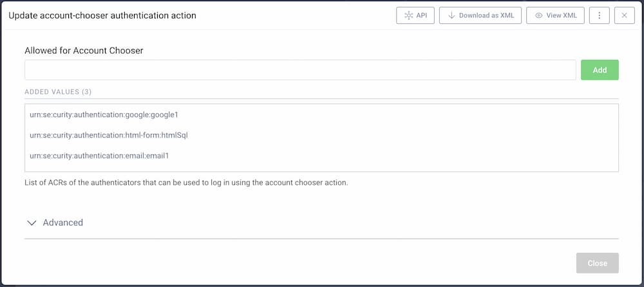Open the View XML text button
This screenshot has height=287, width=644.
pos(561,15)
